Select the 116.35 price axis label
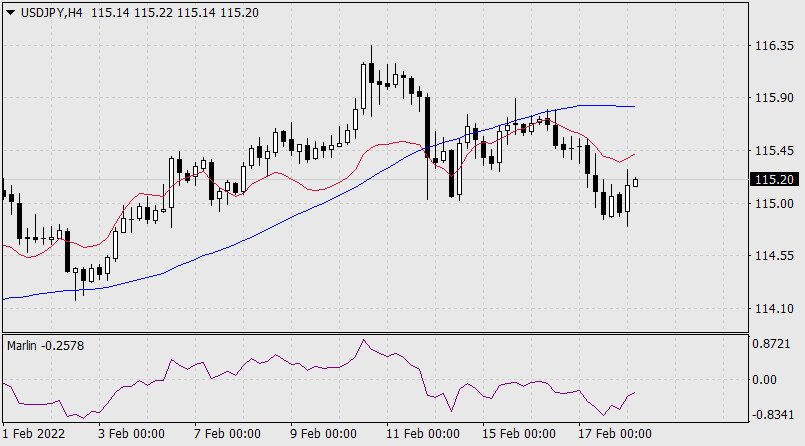This screenshot has height=446, width=805. pos(774,46)
